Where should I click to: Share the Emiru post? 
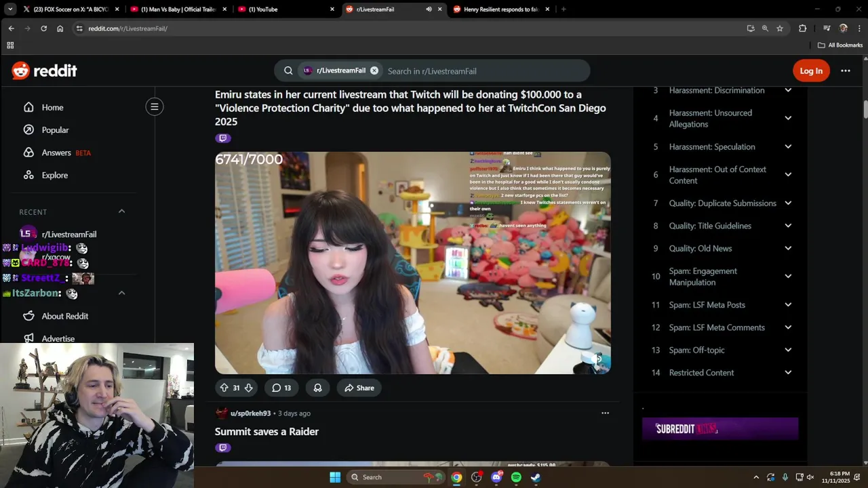[x=359, y=388]
